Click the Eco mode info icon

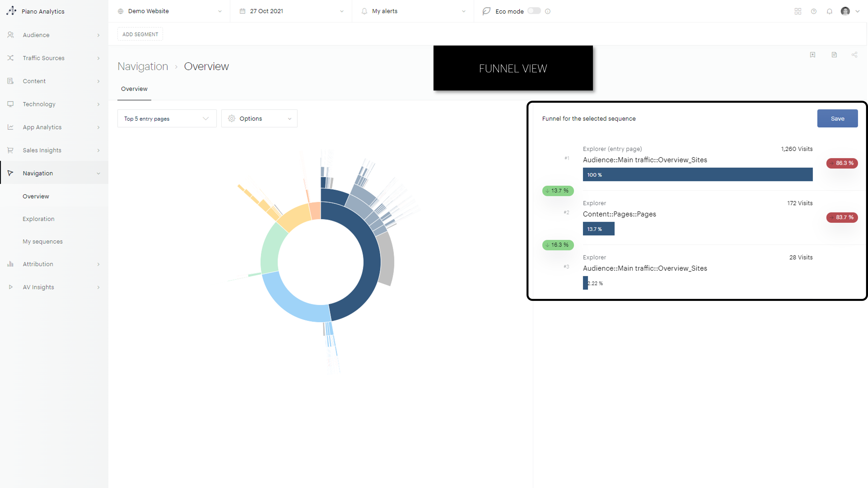point(548,11)
